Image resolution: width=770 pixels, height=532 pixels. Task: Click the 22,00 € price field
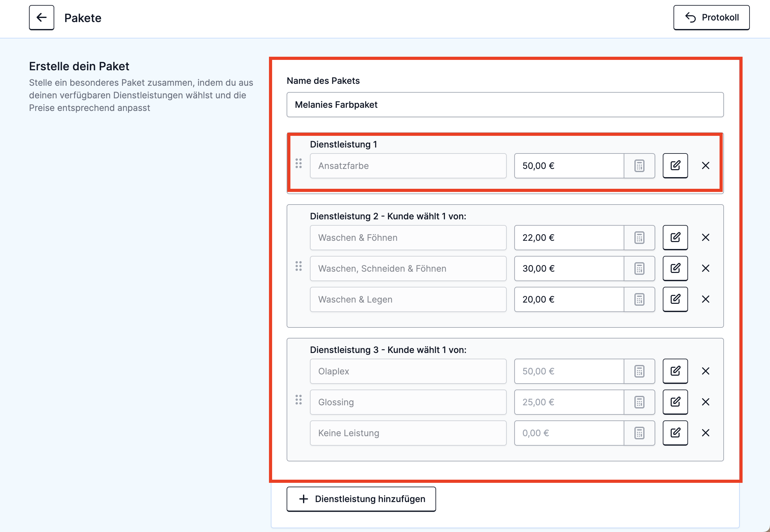(x=569, y=238)
